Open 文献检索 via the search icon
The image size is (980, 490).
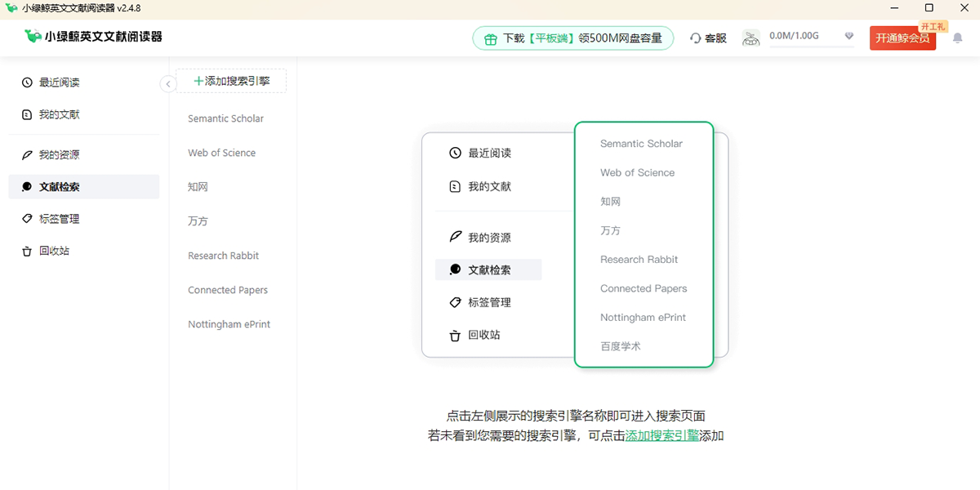point(28,186)
